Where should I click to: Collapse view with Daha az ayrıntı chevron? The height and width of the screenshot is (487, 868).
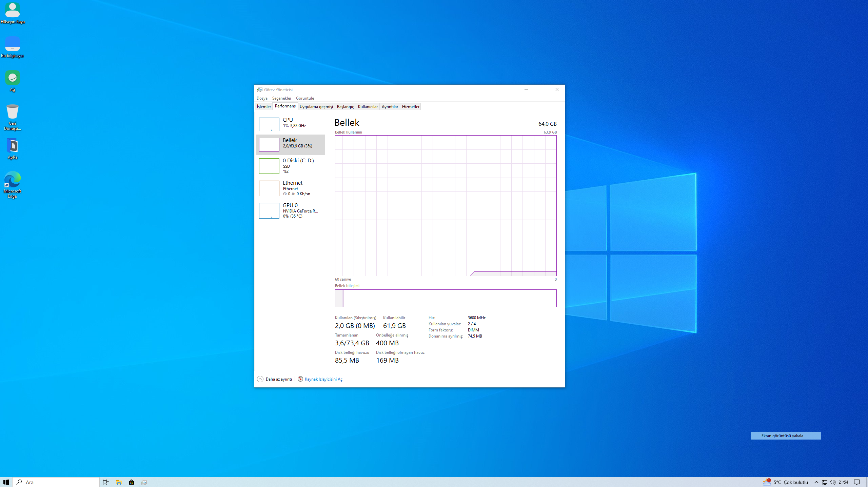click(x=260, y=379)
